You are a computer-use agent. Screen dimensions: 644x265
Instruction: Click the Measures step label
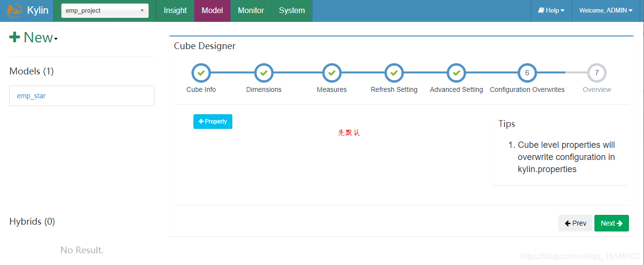pos(331,89)
